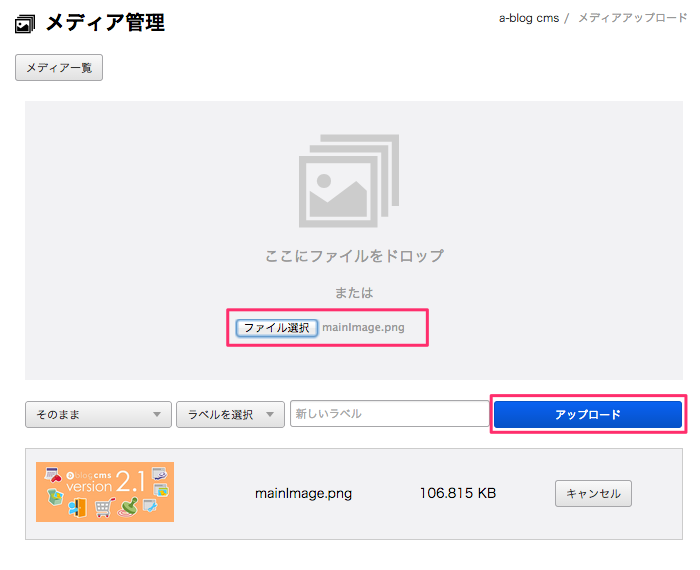Click the stacked images drop zone icon
This screenshot has height=570, width=700.
[x=349, y=181]
